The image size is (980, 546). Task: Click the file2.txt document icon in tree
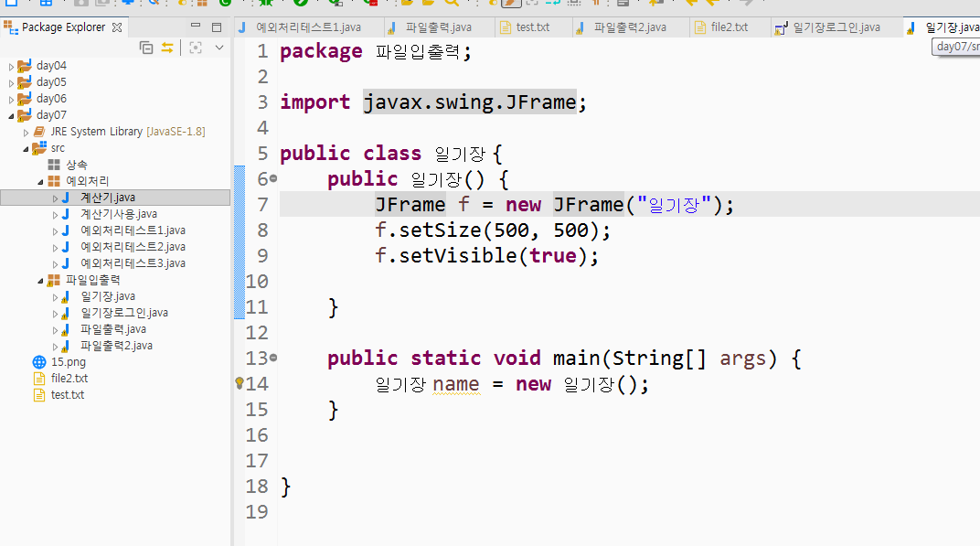(x=39, y=379)
